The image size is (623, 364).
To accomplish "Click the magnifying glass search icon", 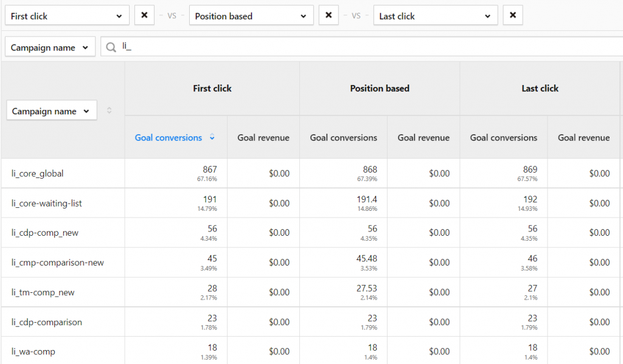I will click(x=110, y=46).
